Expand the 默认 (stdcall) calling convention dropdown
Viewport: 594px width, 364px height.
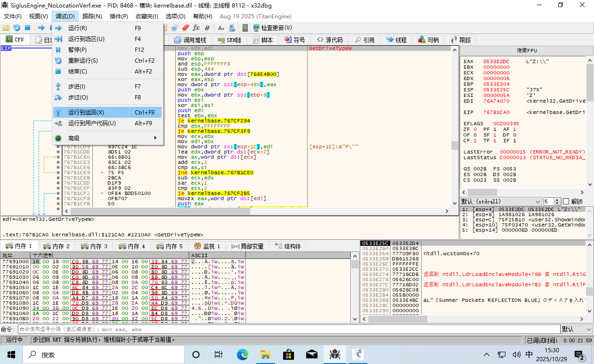click(x=538, y=201)
